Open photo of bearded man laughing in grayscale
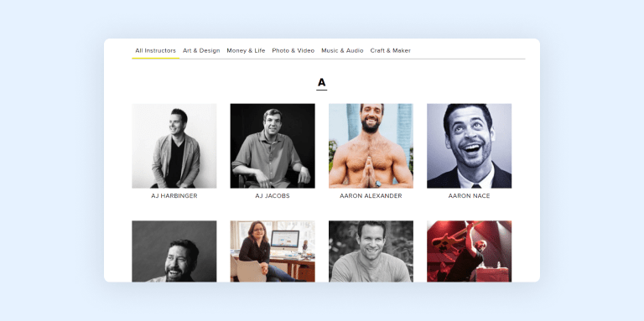 pyautogui.click(x=174, y=251)
